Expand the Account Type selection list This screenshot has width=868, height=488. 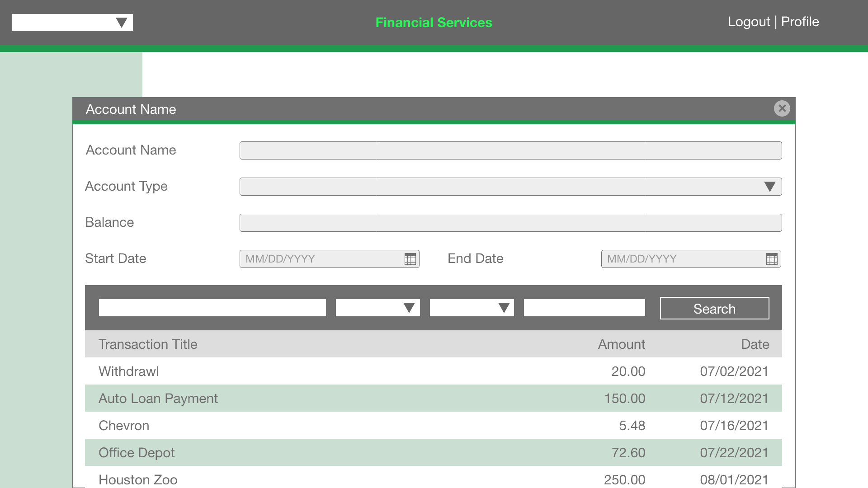(511, 186)
